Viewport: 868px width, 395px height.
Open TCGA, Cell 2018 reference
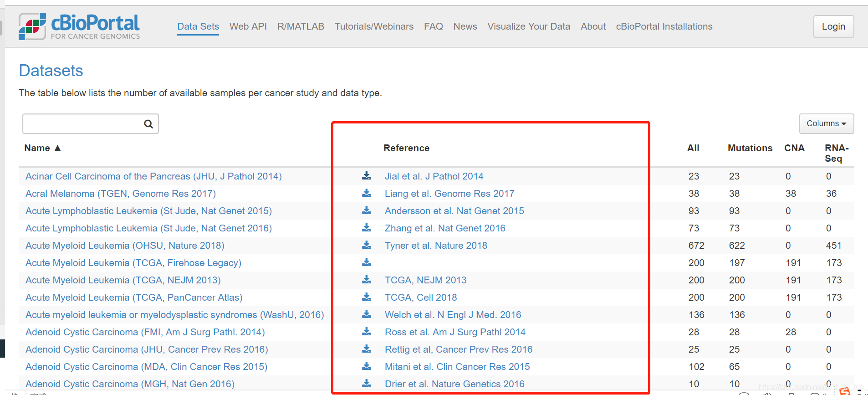point(421,298)
